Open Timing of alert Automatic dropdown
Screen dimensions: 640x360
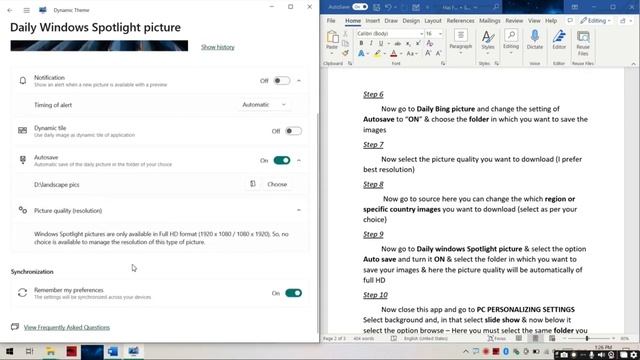pyautogui.click(x=264, y=105)
